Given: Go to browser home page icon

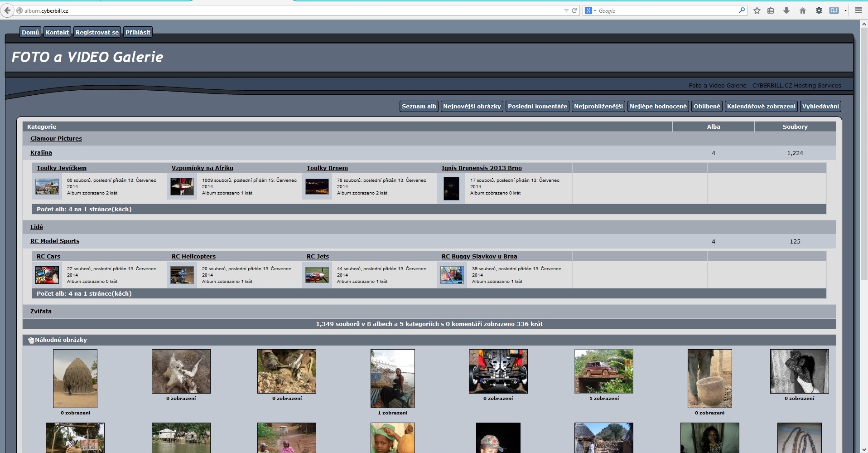Looking at the screenshot, I should click(x=803, y=10).
